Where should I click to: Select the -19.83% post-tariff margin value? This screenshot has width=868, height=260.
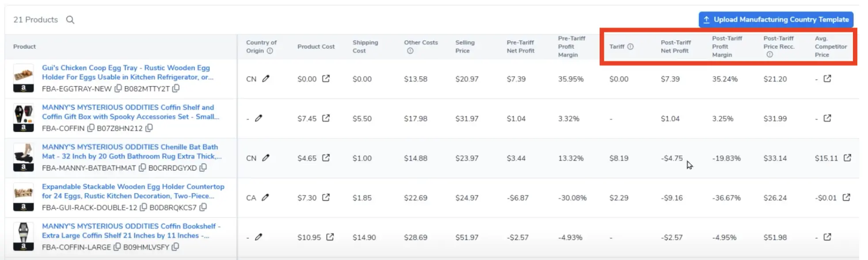click(727, 158)
